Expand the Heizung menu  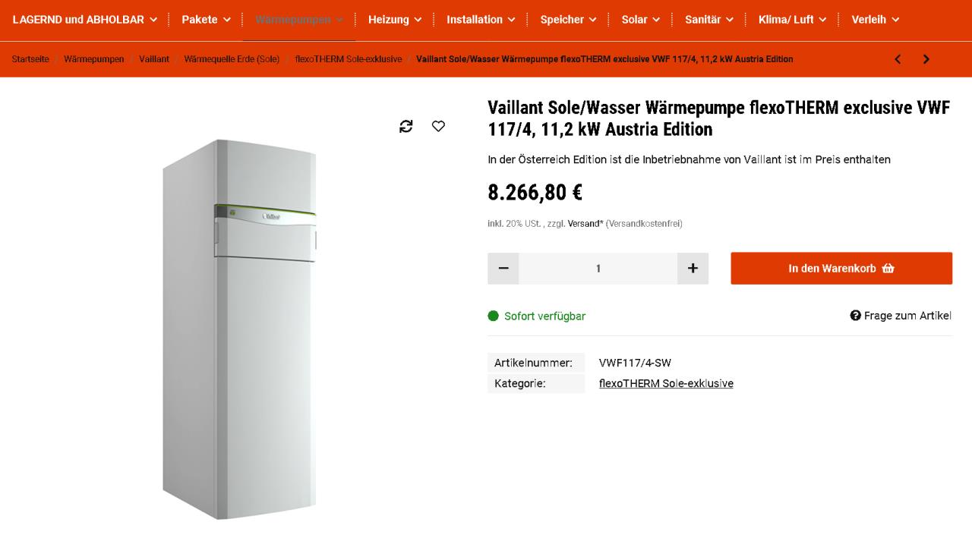click(x=395, y=20)
